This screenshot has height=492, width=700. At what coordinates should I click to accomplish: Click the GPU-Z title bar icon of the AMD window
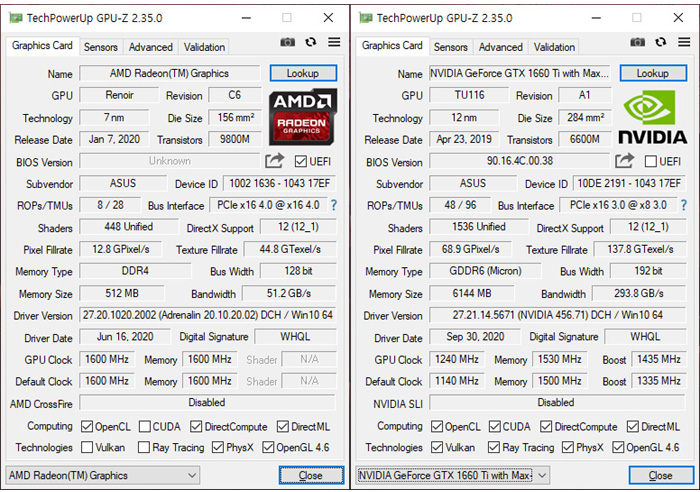click(16, 18)
